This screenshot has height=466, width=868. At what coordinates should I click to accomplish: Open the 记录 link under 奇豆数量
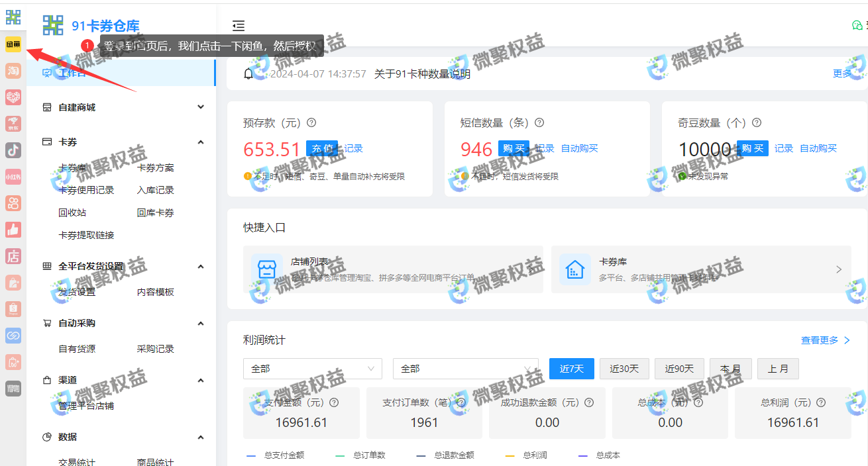(x=784, y=148)
